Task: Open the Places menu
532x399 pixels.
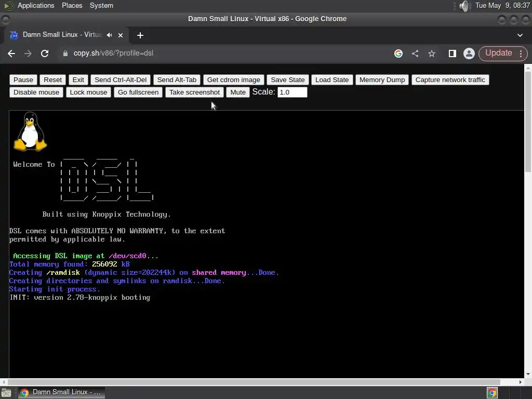Action: [72, 5]
